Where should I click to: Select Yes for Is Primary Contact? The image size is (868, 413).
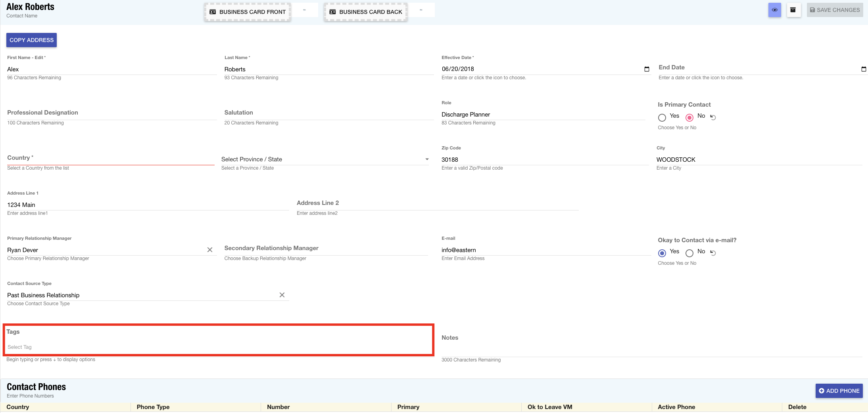point(661,117)
